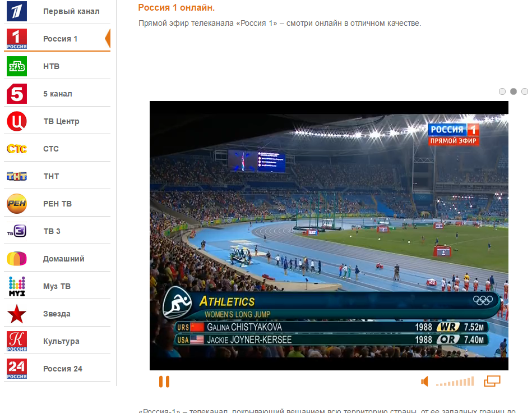Click the red star Звезда logo
Image resolution: width=532 pixels, height=413 pixels.
(x=17, y=314)
